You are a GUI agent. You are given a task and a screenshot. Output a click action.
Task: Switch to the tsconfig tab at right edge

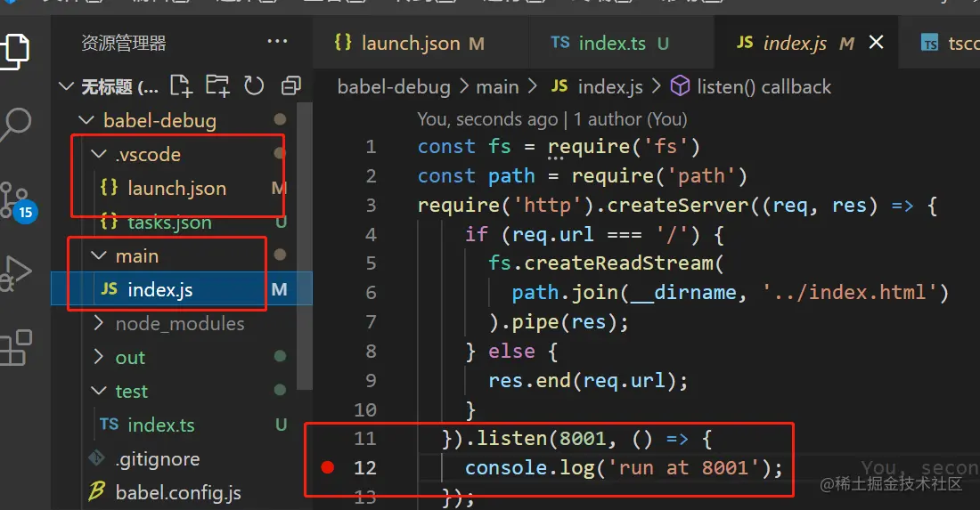[x=939, y=43]
